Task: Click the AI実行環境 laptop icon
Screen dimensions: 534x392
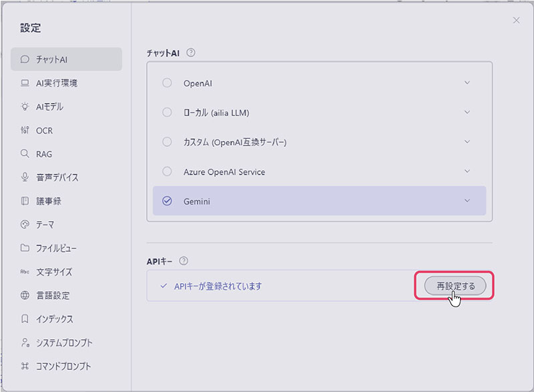Action: (x=25, y=83)
